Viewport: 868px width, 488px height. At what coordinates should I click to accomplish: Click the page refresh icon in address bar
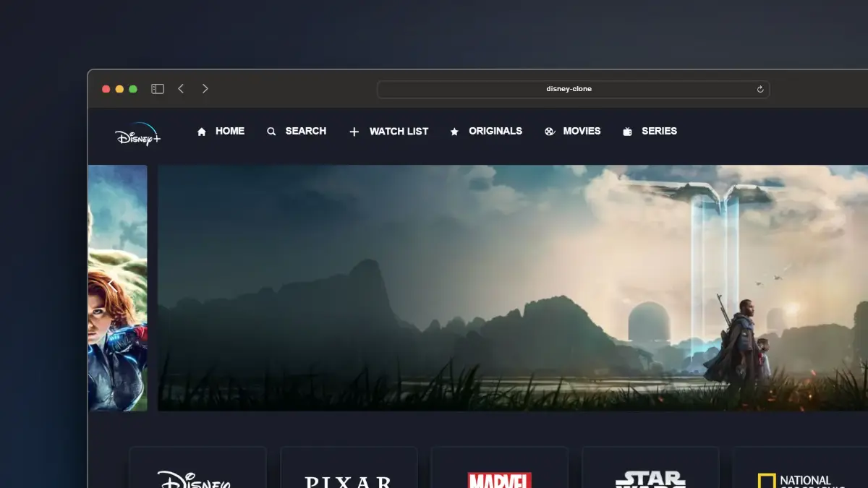click(759, 89)
